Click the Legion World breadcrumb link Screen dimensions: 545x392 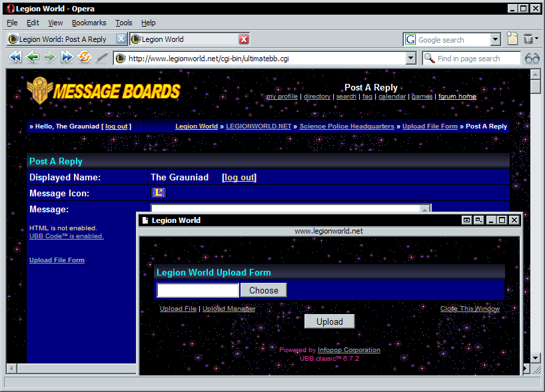tap(197, 126)
